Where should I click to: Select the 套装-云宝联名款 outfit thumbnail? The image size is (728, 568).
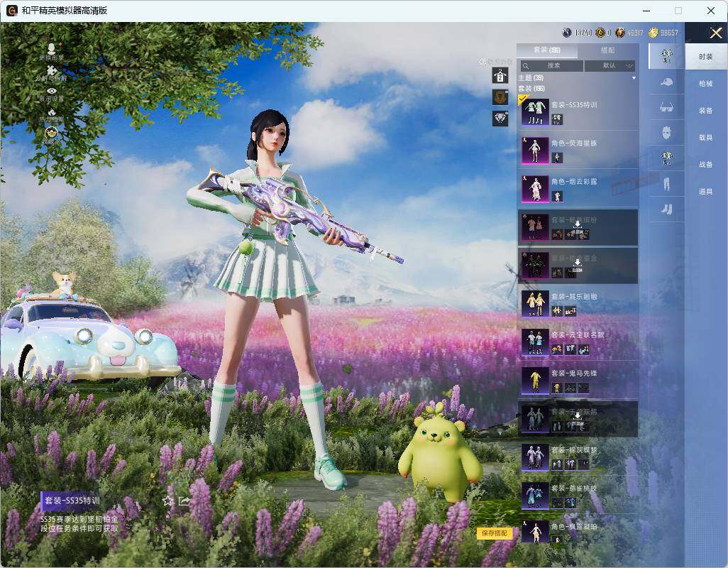click(x=535, y=342)
